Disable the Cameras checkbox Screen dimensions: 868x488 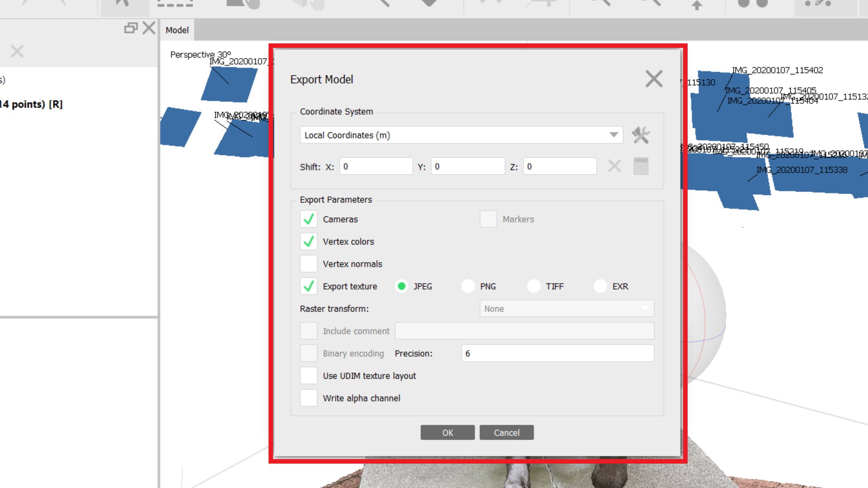309,219
